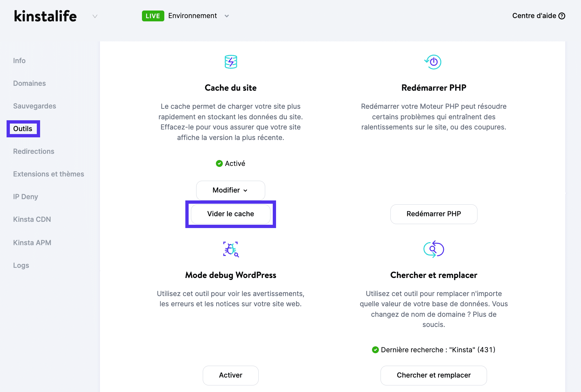Image resolution: width=581 pixels, height=392 pixels.
Task: Click the green LIVE badge
Action: point(153,15)
